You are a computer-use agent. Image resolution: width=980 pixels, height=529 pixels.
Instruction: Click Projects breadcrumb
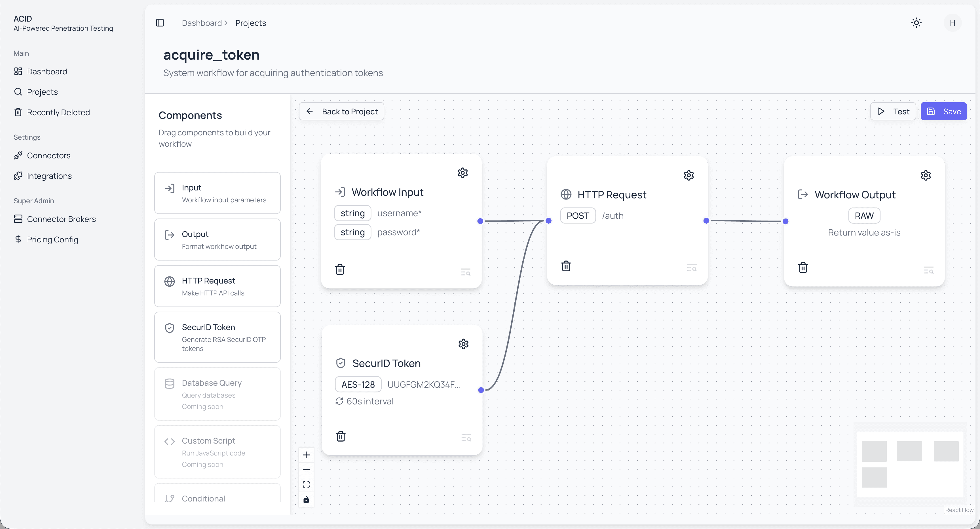[251, 23]
